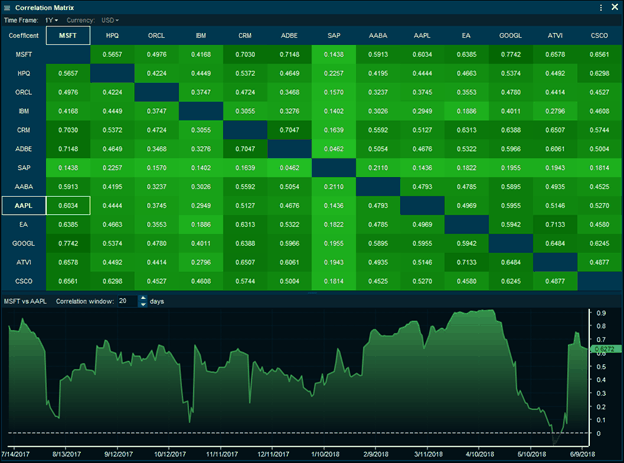Click the Coefficient corner header cell
This screenshot has height=463, width=624.
tap(23, 35)
